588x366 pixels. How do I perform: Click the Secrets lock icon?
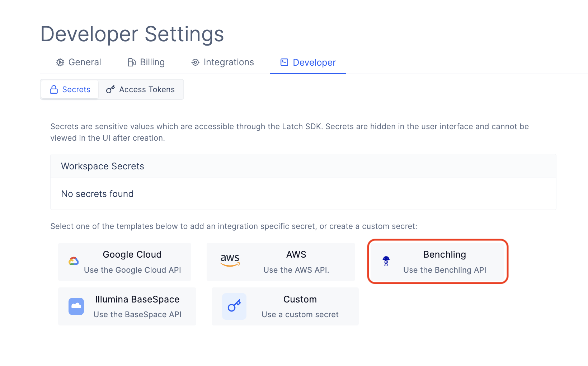(54, 89)
